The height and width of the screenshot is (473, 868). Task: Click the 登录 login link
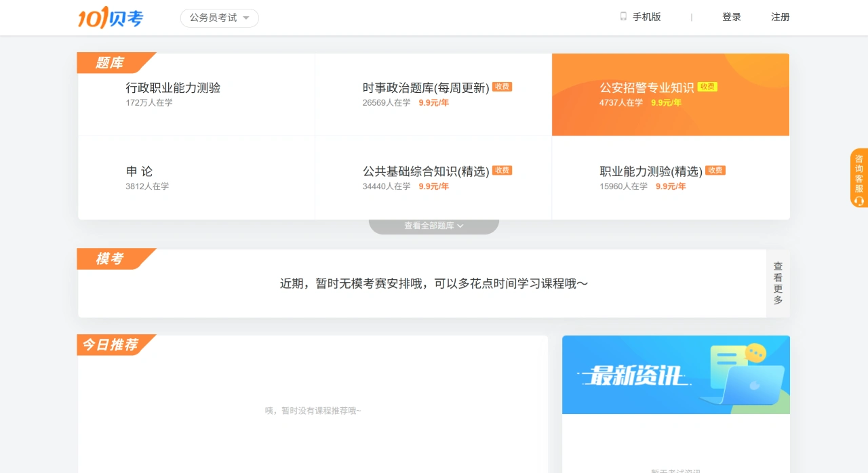pos(732,17)
